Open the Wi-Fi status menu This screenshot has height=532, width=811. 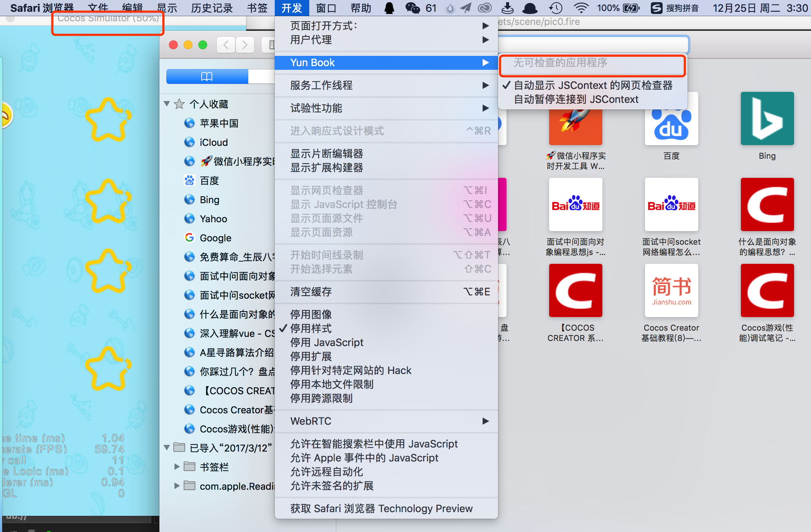pyautogui.click(x=581, y=8)
